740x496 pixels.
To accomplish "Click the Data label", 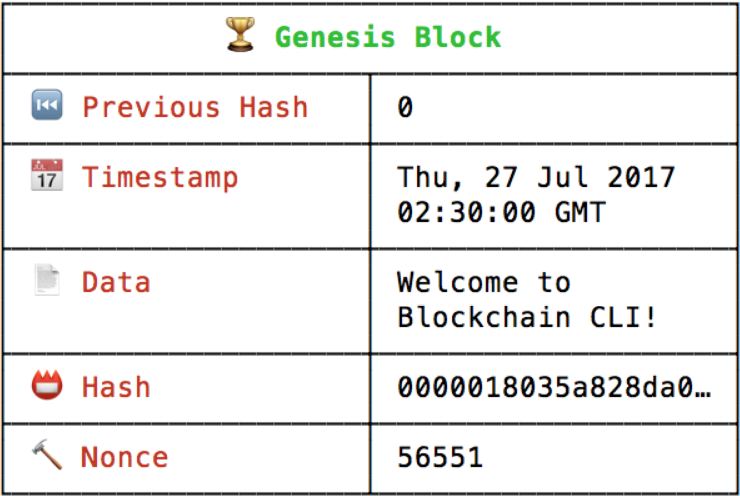I will pos(116,282).
